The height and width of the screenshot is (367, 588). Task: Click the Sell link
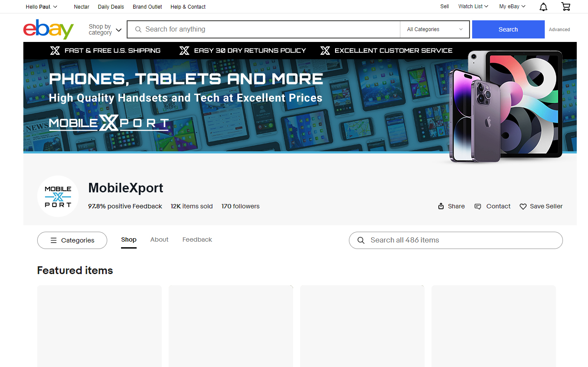coord(444,6)
